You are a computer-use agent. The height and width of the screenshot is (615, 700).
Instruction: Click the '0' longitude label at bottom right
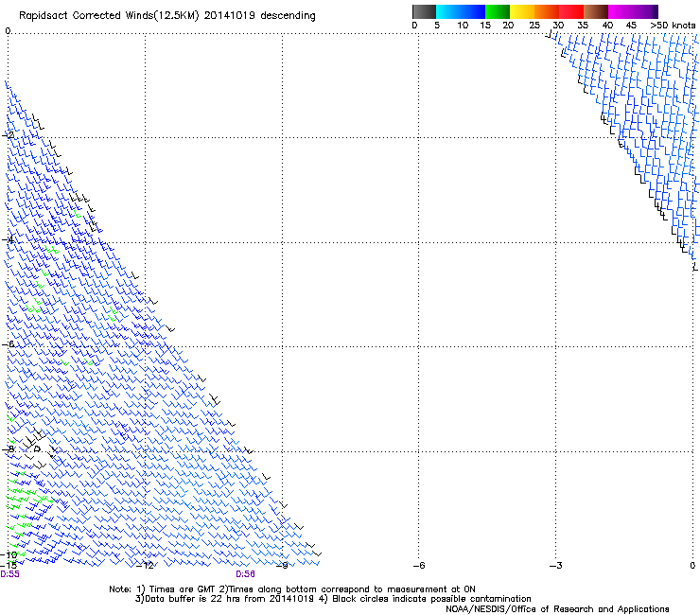tap(692, 566)
